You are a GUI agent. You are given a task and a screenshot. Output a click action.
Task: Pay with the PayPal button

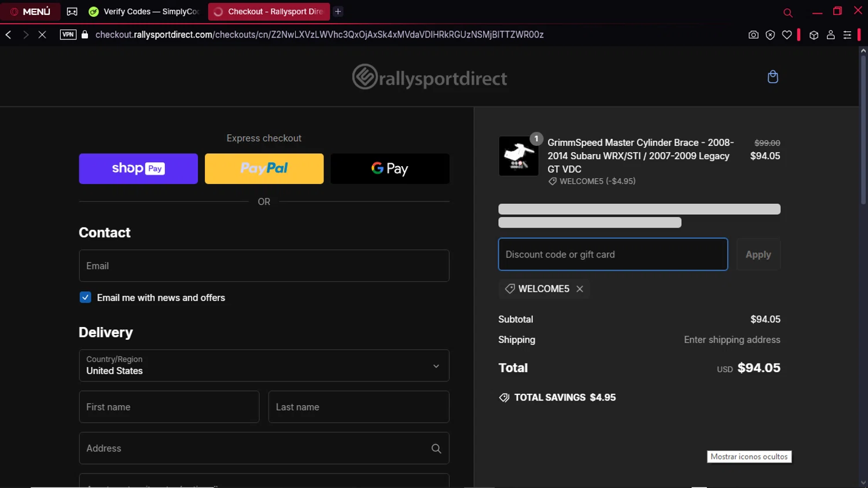[x=264, y=168]
